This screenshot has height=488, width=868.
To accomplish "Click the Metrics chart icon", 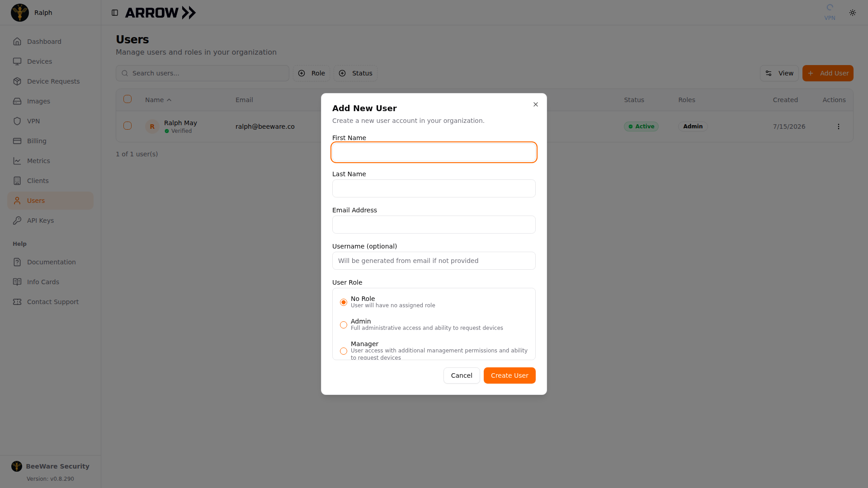I will (17, 161).
